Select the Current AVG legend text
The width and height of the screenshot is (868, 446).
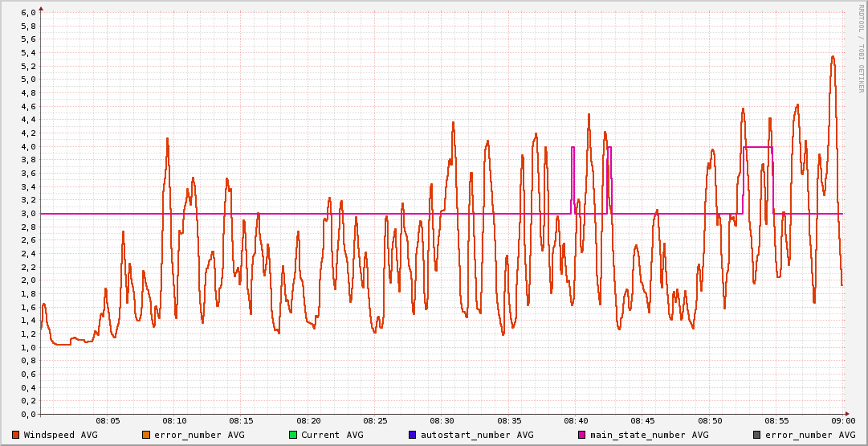coord(332,435)
